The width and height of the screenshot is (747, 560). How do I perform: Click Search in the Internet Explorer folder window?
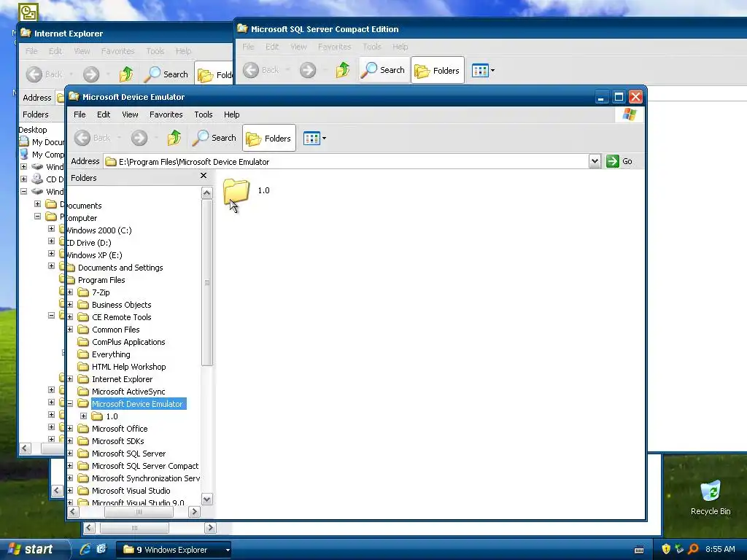[166, 74]
